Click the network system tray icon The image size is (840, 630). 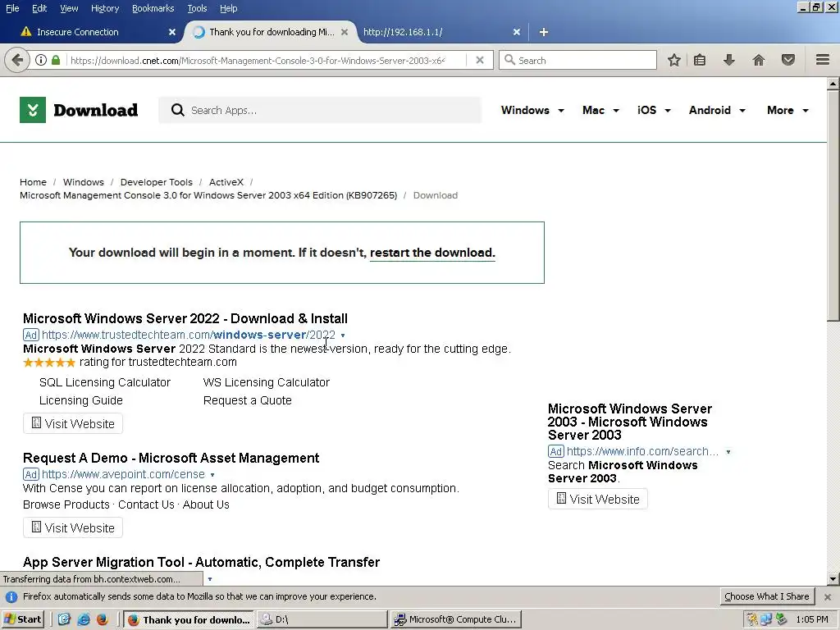click(x=767, y=619)
